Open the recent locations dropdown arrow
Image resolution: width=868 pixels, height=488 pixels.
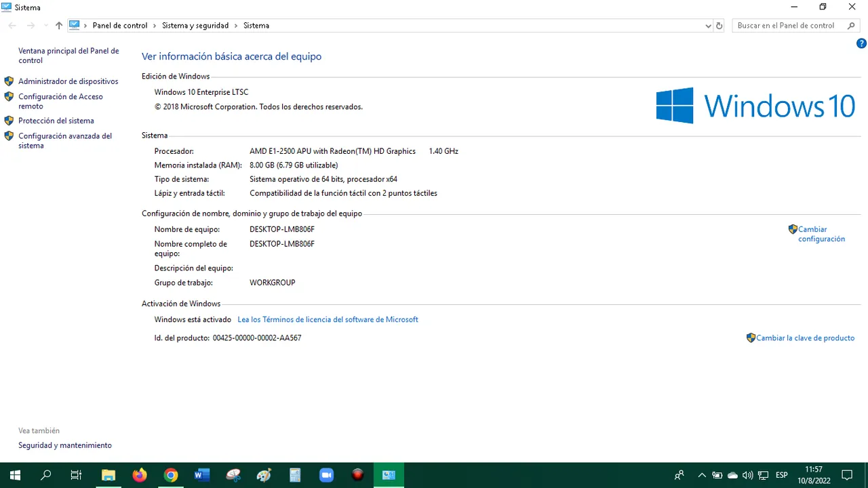pos(45,26)
